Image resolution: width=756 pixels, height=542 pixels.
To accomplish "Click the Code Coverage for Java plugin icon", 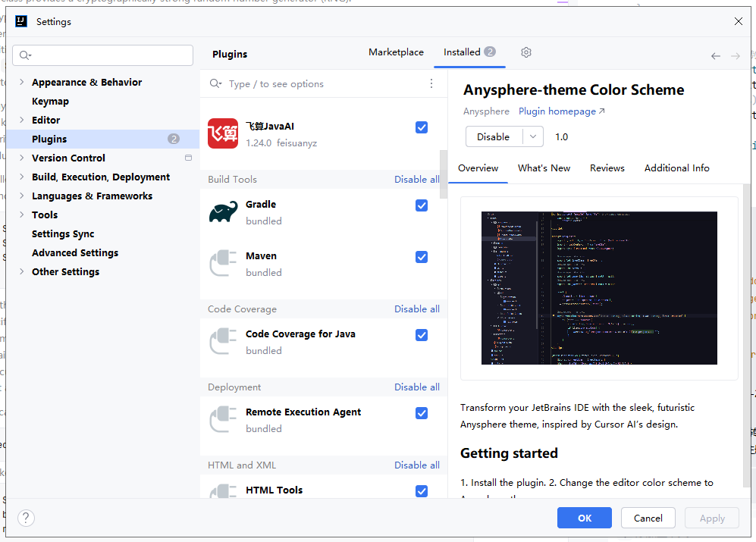I will tap(223, 341).
